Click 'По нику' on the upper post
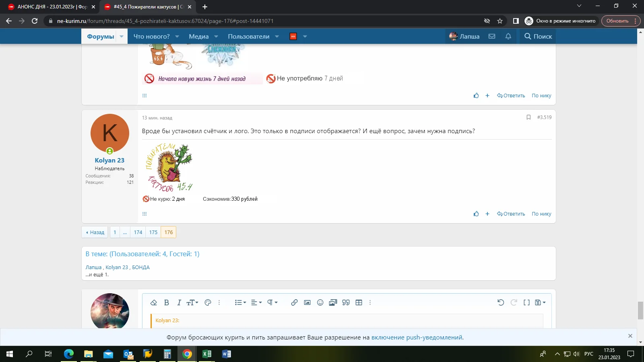Screen dimensions: 644x362 point(541,96)
